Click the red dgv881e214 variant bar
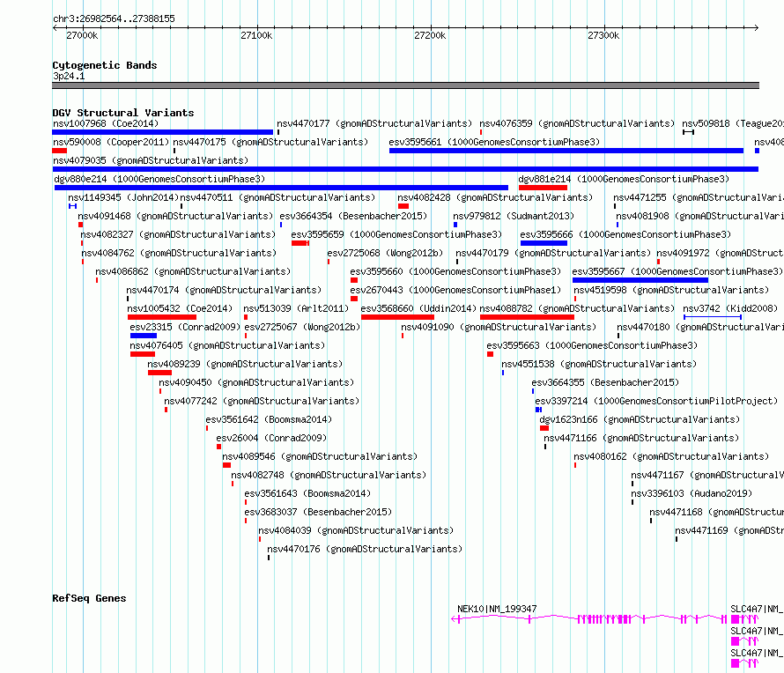The image size is (784, 673). pos(543,188)
